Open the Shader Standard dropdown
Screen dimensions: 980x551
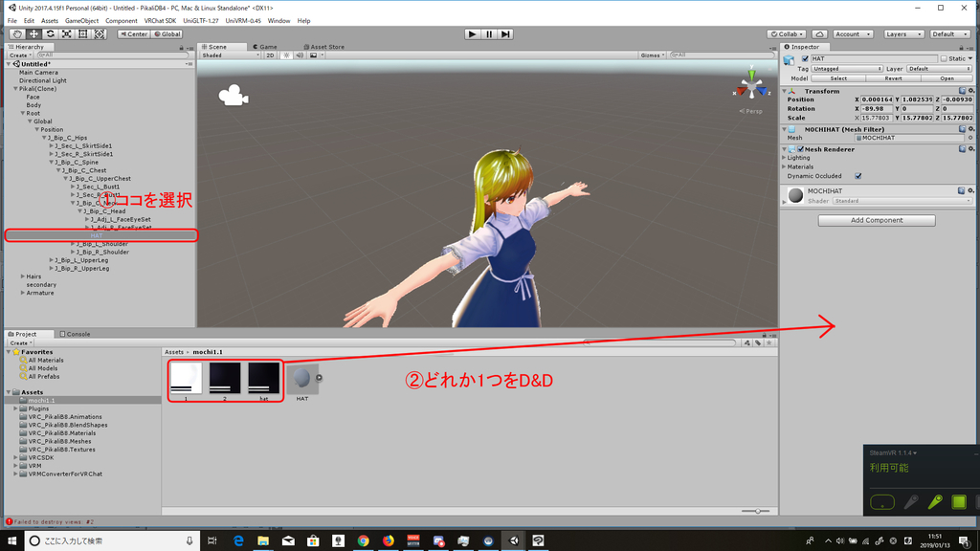coord(903,201)
